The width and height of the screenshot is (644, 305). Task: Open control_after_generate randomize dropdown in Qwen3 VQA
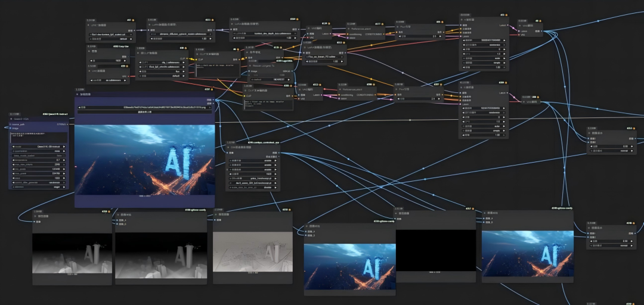(39, 182)
